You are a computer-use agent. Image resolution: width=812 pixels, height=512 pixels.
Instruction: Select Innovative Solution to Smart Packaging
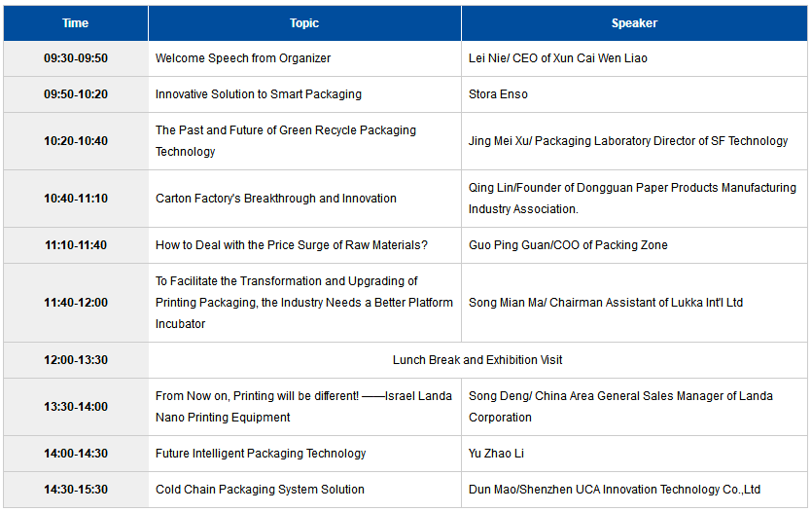click(x=259, y=94)
